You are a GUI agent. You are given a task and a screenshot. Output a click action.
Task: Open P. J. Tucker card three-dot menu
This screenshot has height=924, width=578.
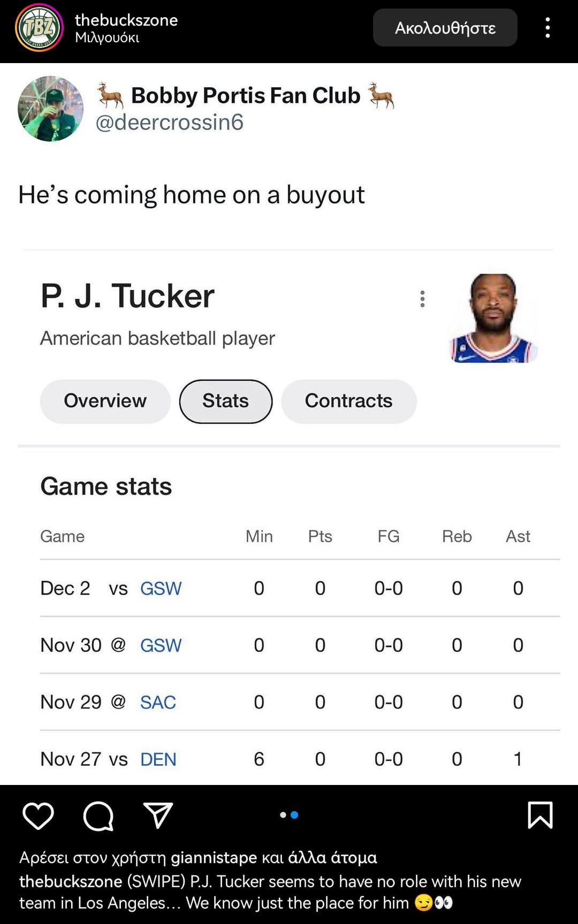point(422,299)
